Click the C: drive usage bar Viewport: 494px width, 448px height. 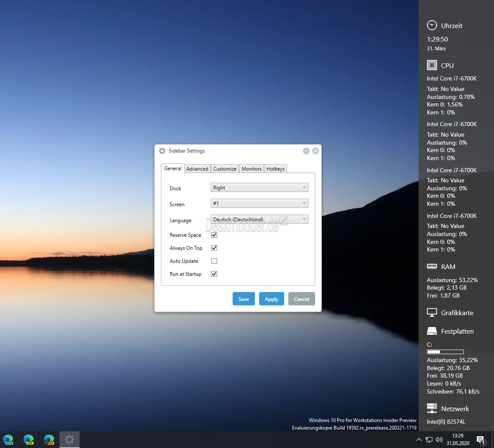tap(445, 352)
